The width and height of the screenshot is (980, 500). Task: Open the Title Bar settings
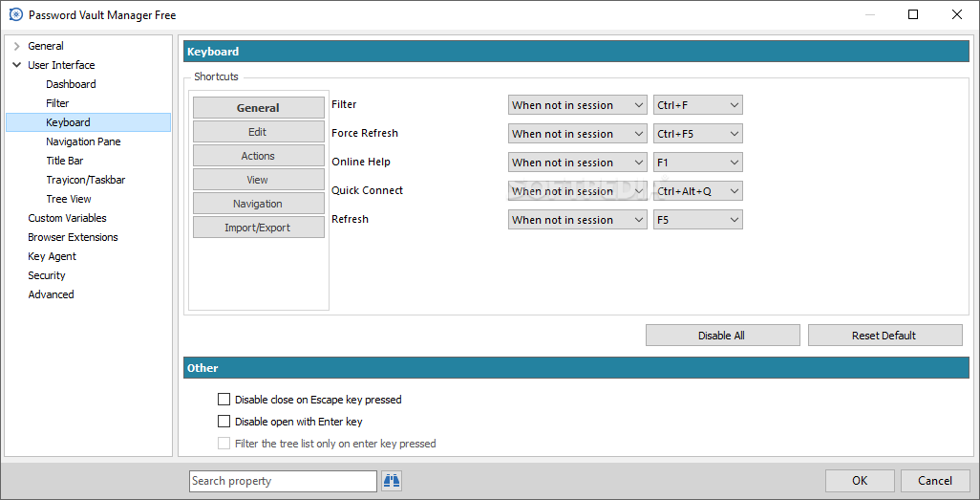coord(64,161)
